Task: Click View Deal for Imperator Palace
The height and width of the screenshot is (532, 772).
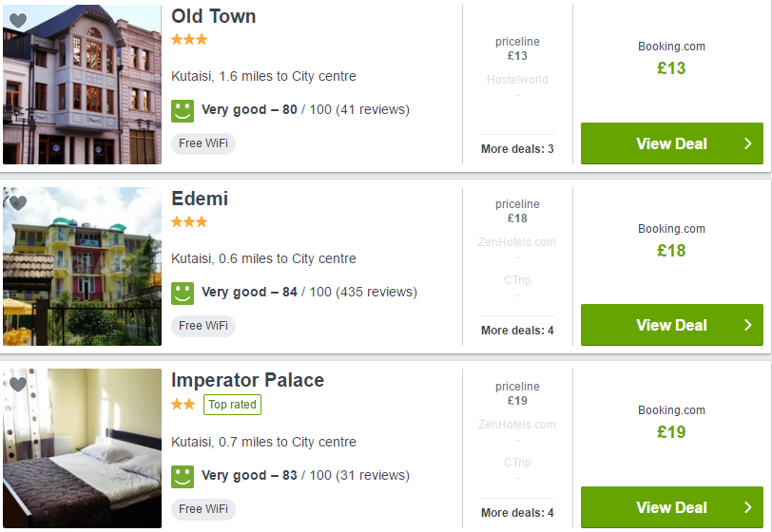Action: [672, 507]
